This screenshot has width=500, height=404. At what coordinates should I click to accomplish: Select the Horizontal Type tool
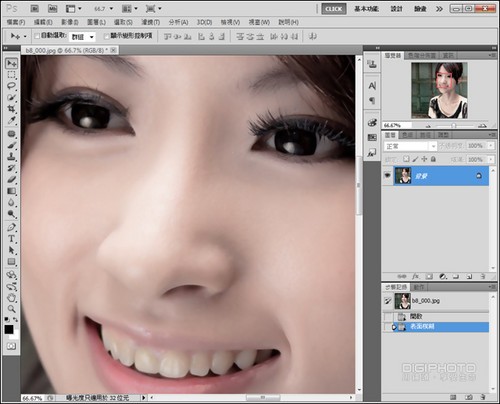pos(11,239)
